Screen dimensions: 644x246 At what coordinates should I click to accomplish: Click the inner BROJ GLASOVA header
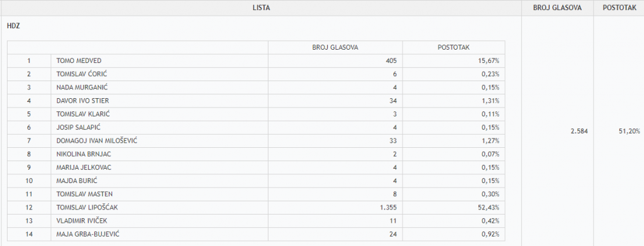click(335, 47)
